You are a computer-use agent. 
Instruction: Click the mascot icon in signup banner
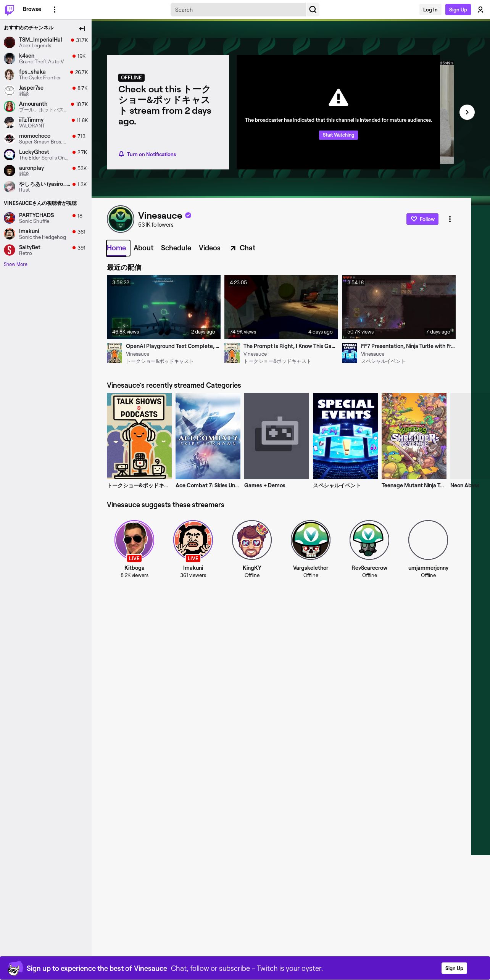(15, 968)
